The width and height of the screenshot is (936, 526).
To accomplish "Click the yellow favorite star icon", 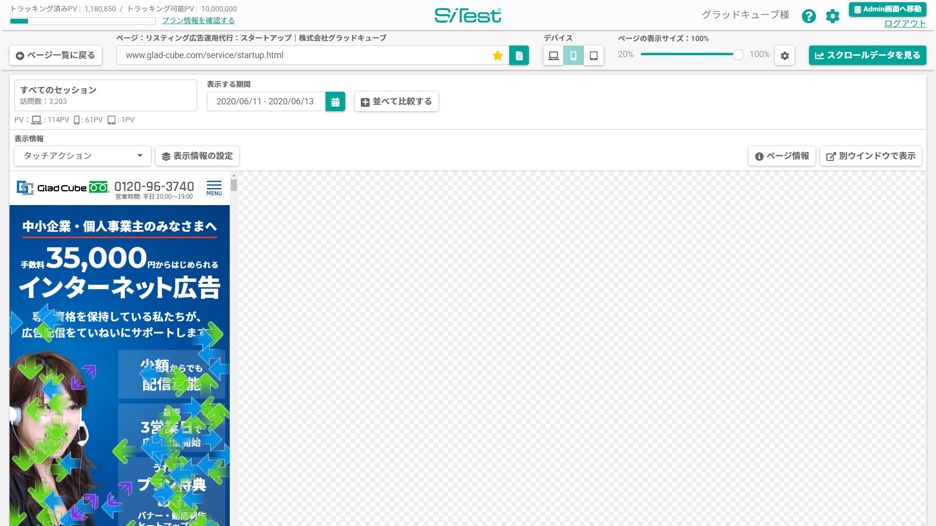I will point(497,56).
